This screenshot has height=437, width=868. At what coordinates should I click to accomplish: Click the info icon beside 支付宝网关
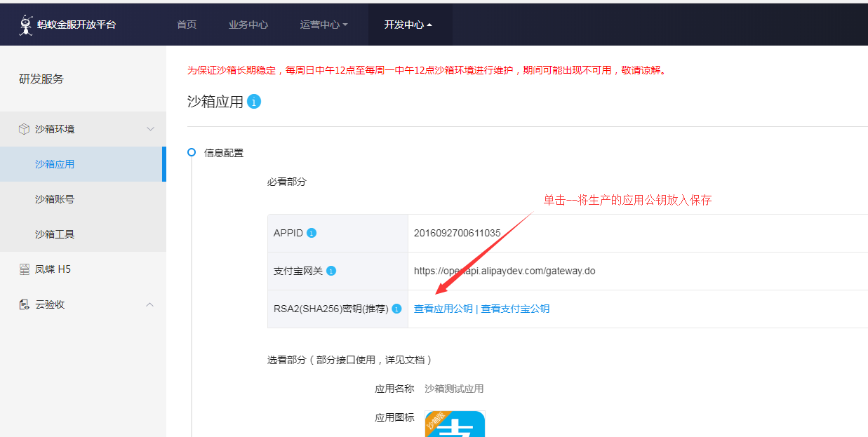click(x=331, y=271)
